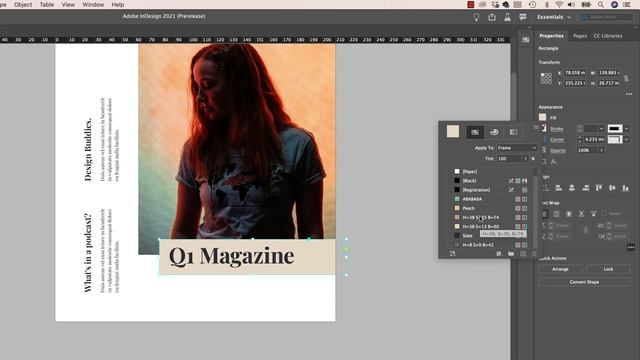Image resolution: width=640 pixels, height=360 pixels.
Task: Click the Adobe Stock search field
Action: (607, 17)
